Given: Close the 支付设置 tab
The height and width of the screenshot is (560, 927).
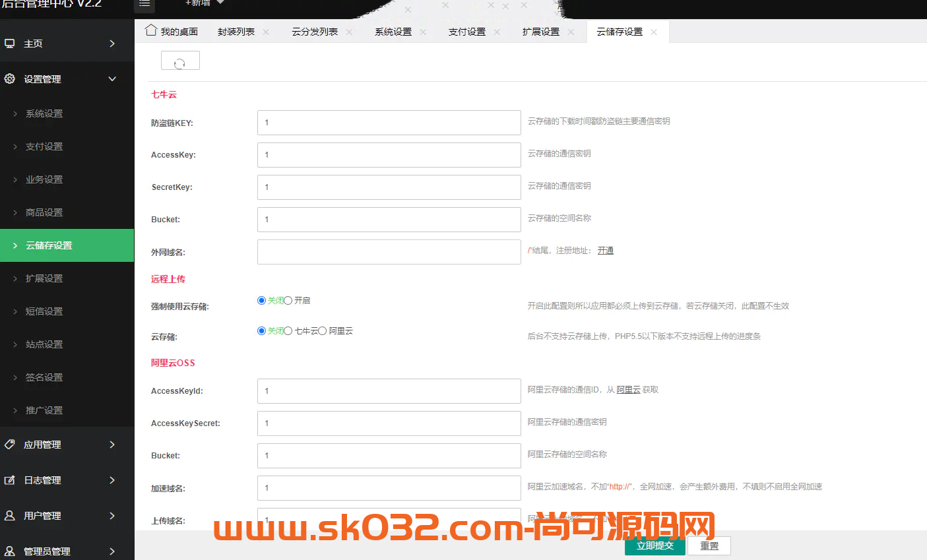Looking at the screenshot, I should coord(497,32).
